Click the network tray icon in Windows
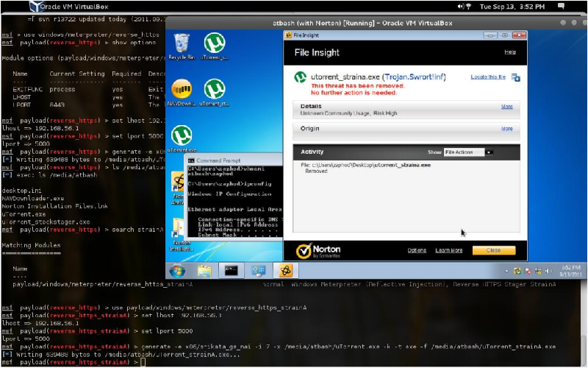The width and height of the screenshot is (588, 368). tap(538, 271)
